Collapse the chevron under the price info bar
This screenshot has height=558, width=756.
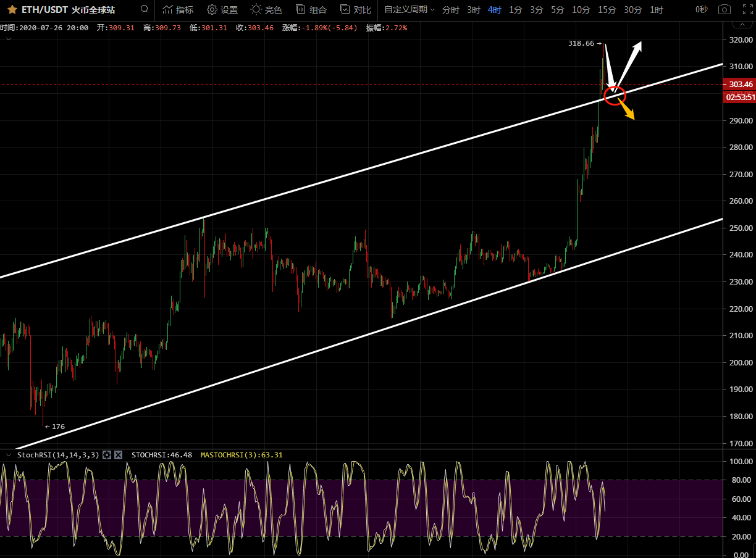tap(8, 38)
